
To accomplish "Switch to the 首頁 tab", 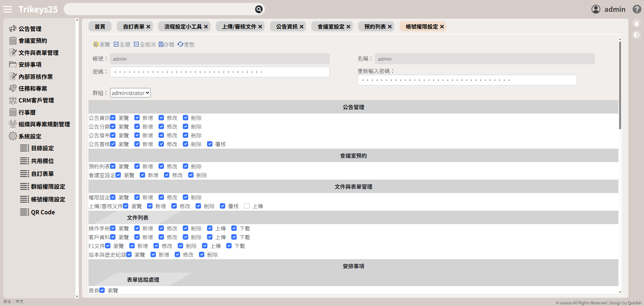I will click(100, 27).
